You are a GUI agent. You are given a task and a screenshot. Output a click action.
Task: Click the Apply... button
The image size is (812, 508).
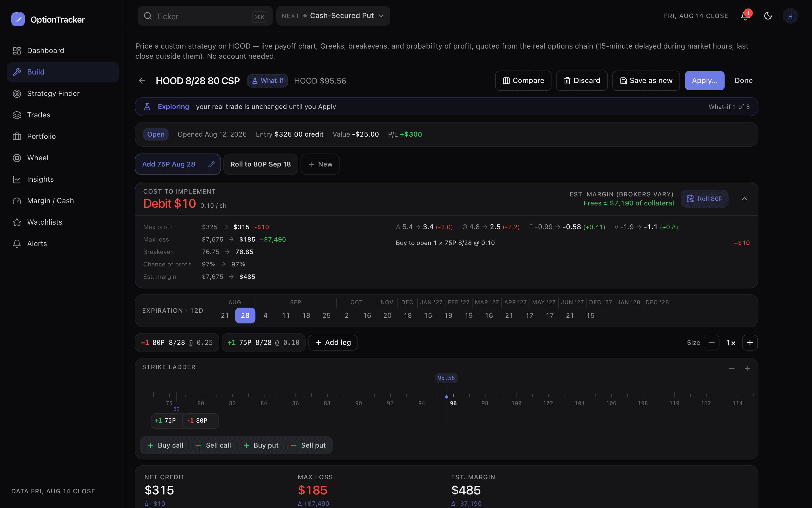(705, 81)
